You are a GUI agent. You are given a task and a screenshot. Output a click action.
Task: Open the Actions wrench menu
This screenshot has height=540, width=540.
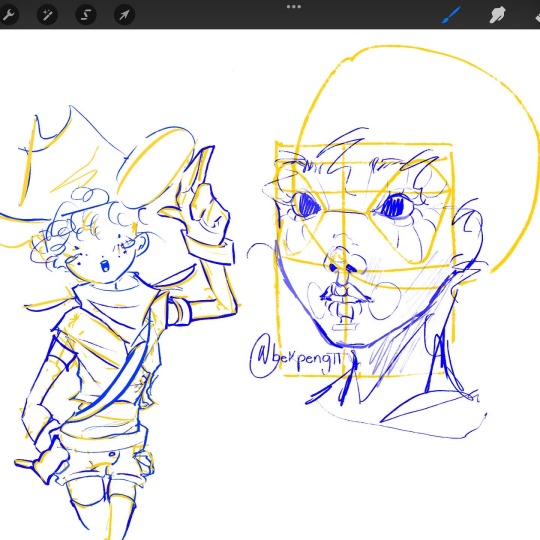(8, 15)
